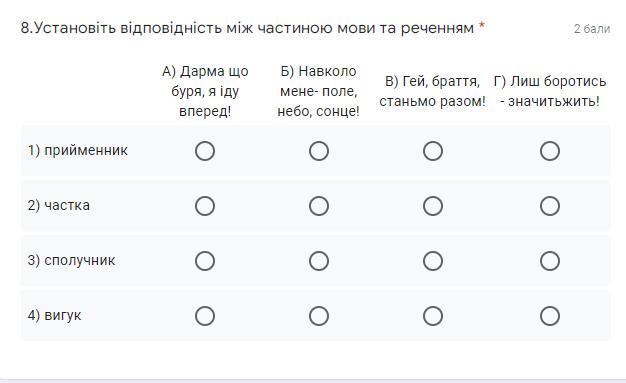Select column Б for row вигук
626x383 pixels.
[319, 316]
